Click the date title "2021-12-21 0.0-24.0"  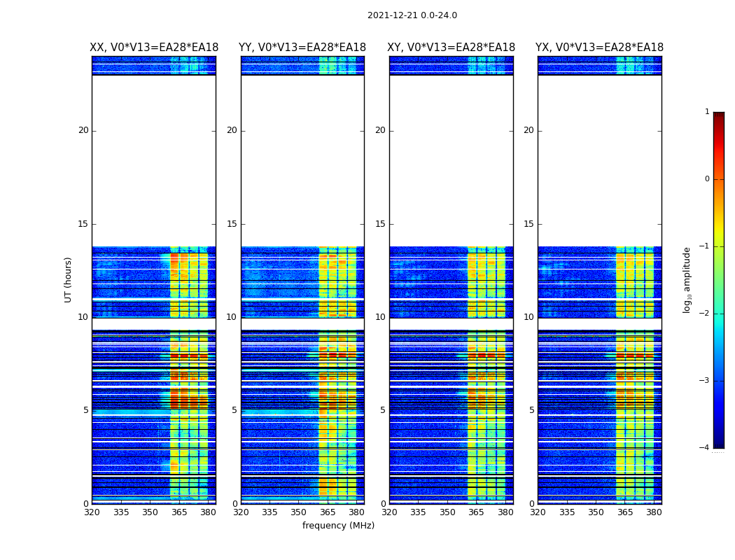(x=412, y=15)
